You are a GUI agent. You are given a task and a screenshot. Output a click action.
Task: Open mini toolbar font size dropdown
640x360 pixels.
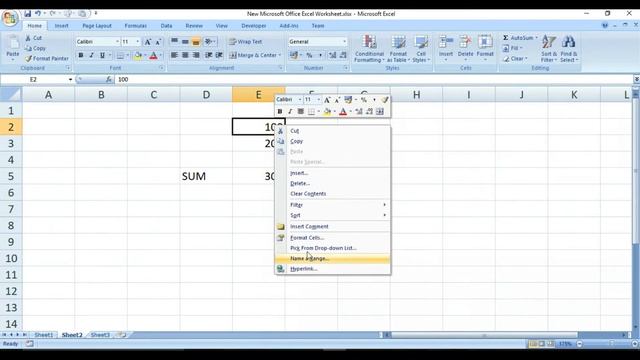(319, 100)
